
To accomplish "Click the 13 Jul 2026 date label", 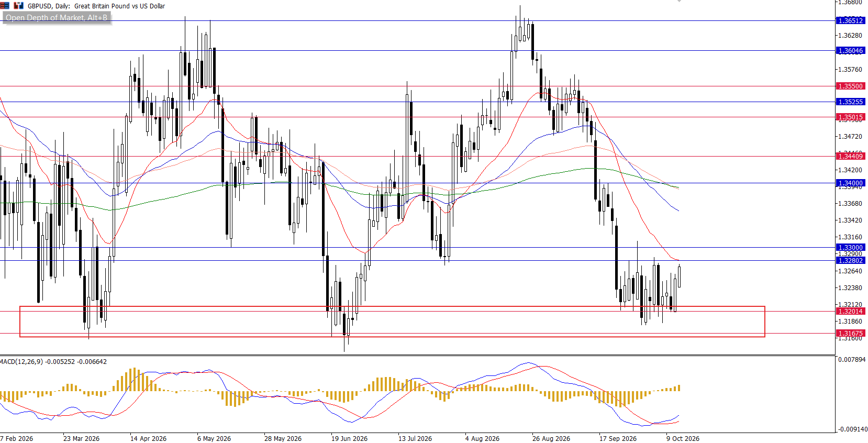I will click(415, 439).
